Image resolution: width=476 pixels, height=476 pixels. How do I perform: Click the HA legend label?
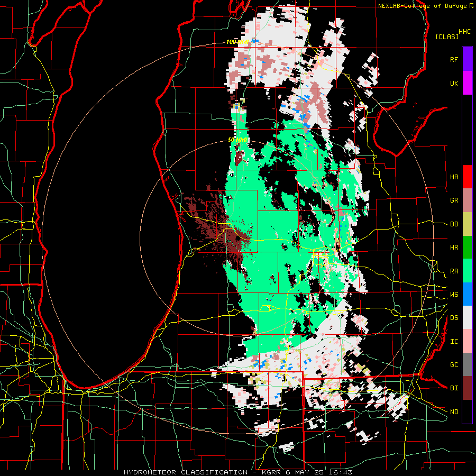click(x=454, y=177)
